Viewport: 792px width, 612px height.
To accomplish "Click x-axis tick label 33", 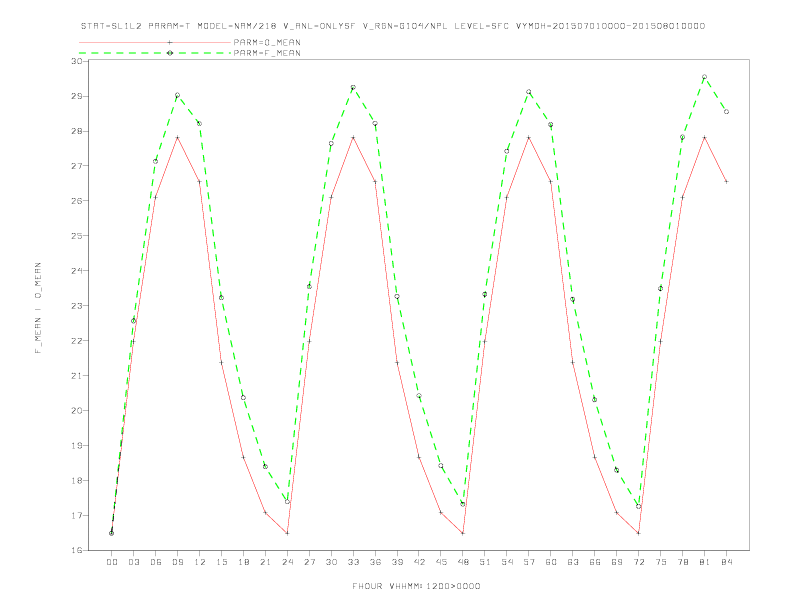I will (x=353, y=562).
